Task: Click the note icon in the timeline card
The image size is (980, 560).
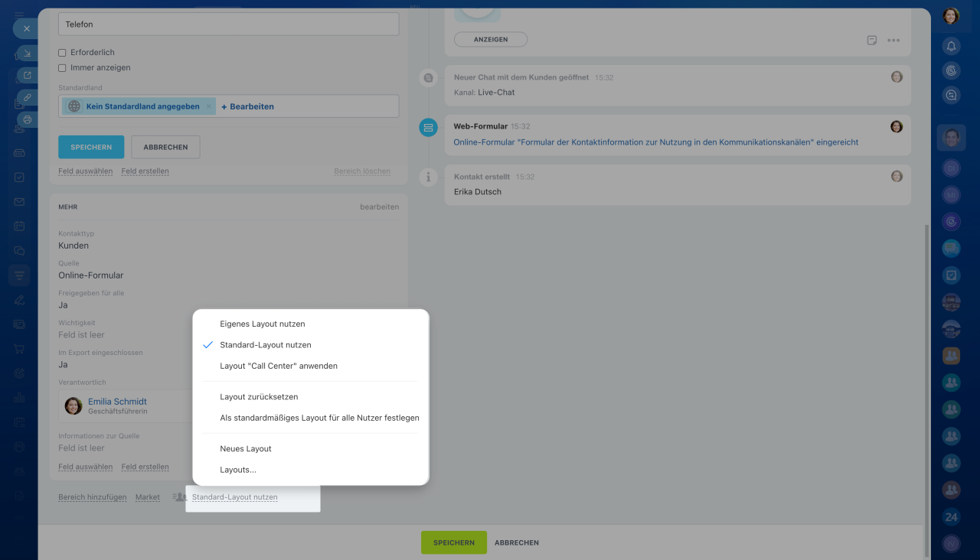Action: click(872, 41)
